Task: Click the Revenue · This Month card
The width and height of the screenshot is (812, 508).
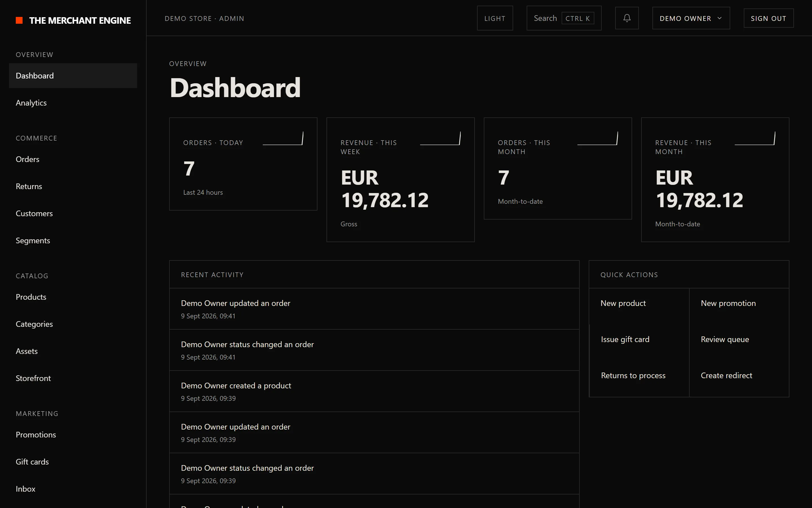Action: point(715,180)
